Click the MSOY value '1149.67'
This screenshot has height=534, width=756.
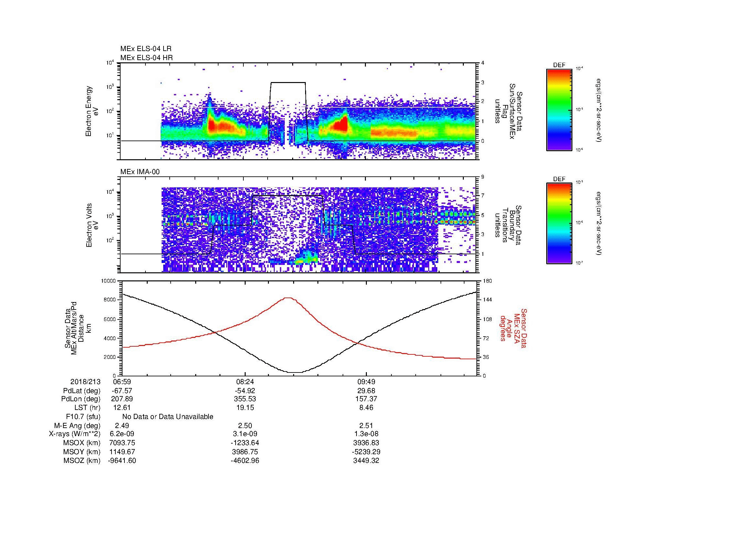coord(122,452)
